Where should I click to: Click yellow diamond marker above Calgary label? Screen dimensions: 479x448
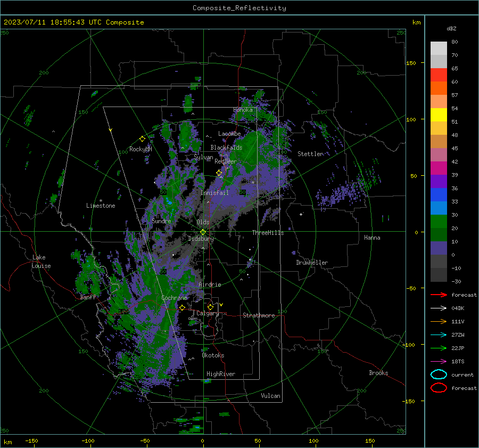pyautogui.click(x=210, y=307)
